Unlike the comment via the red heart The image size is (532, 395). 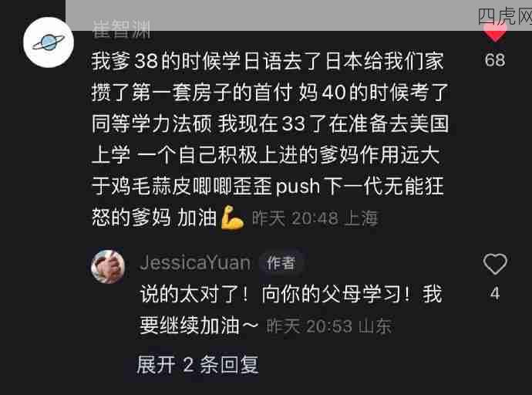[495, 31]
